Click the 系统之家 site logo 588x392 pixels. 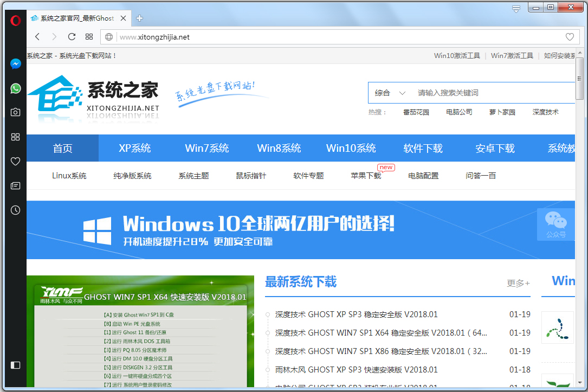(94, 98)
